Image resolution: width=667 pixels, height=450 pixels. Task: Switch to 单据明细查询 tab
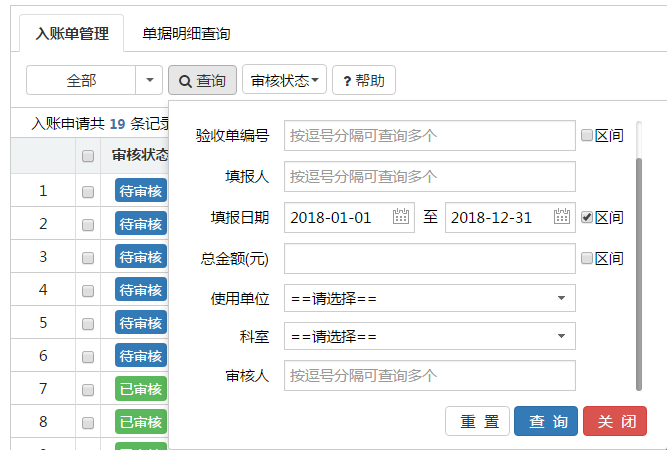pos(186,33)
